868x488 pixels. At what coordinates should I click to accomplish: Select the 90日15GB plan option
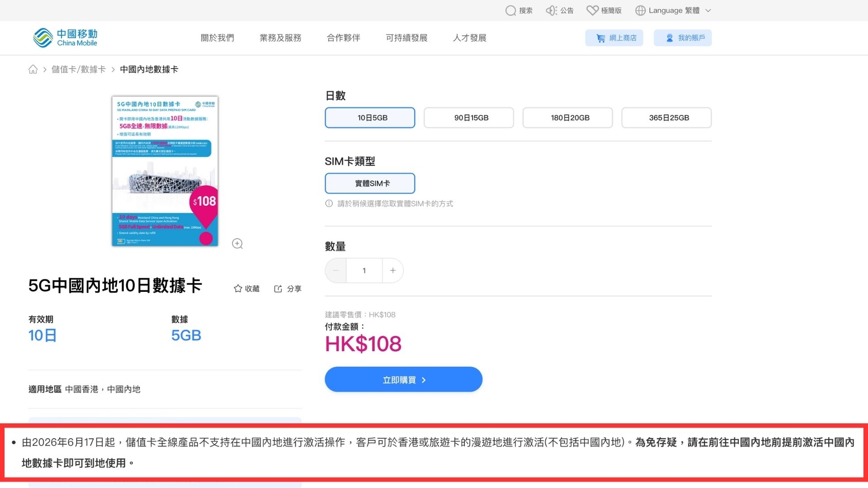(x=469, y=117)
